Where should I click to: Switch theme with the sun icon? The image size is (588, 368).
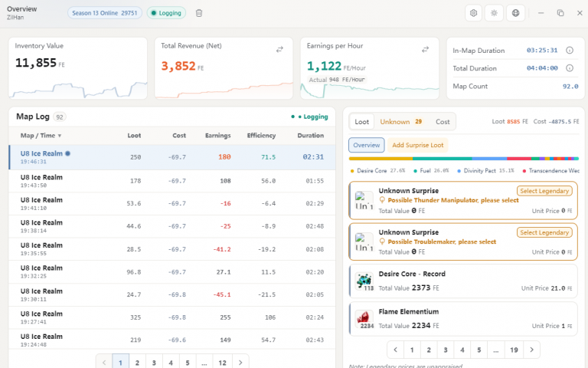click(494, 13)
